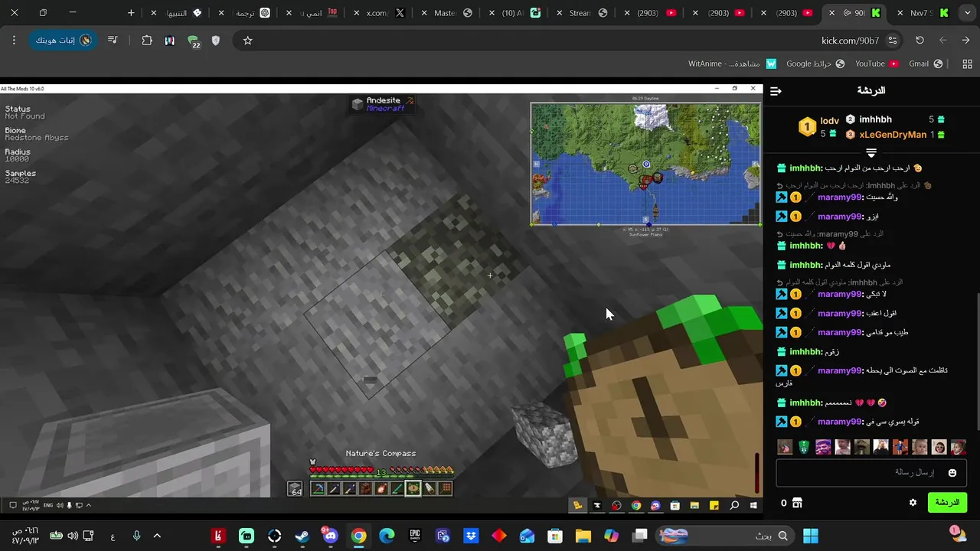Select the first emote in quick emote row
This screenshot has height=551, width=980.
click(x=785, y=447)
